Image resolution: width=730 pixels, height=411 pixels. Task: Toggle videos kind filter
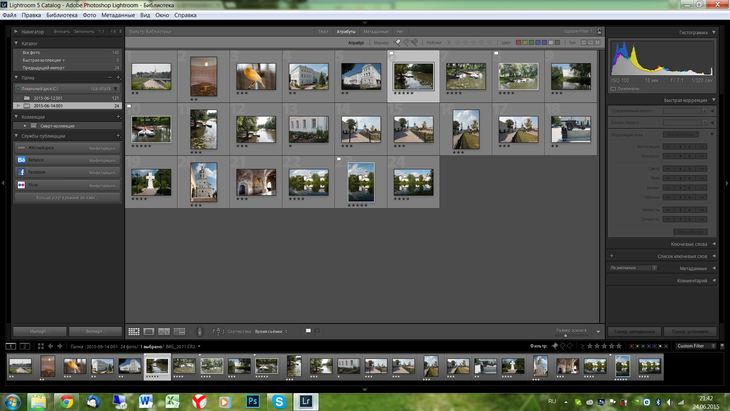coord(597,42)
